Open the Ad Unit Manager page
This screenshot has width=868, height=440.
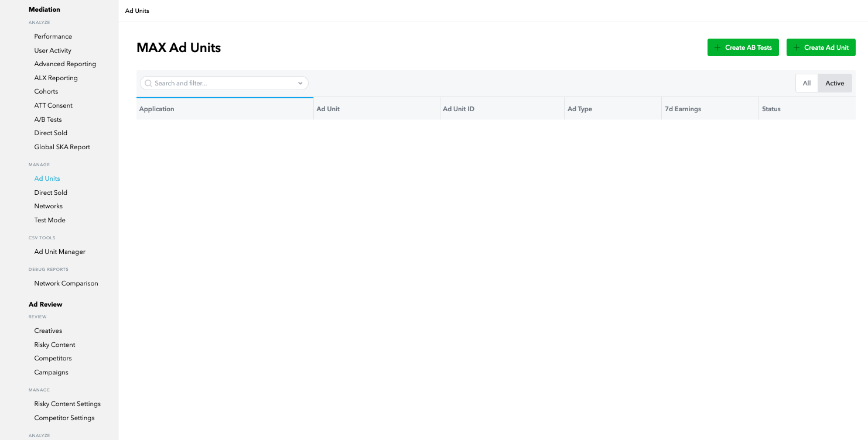pyautogui.click(x=59, y=252)
